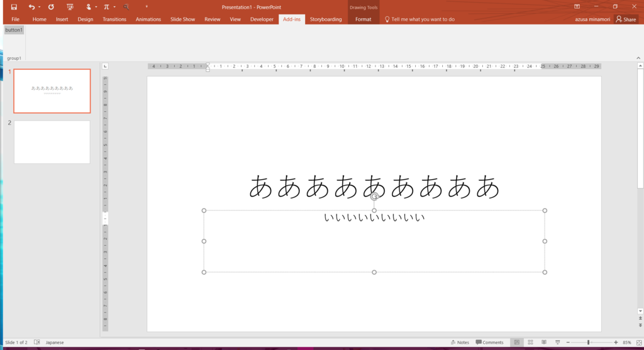Click the magnifier icon in quick access toolbar

(126, 7)
